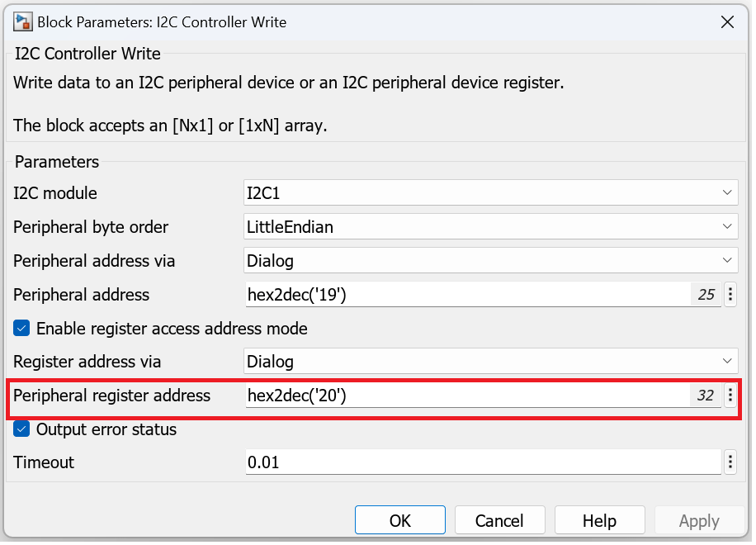Click the dropdown chevron on the I2C module row
Screen dimensions: 756x545
tap(726, 192)
